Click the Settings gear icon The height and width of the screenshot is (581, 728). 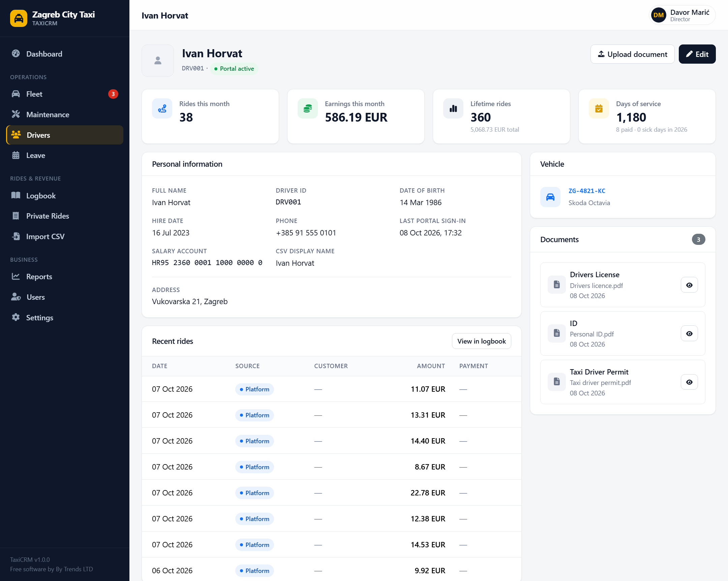point(16,318)
